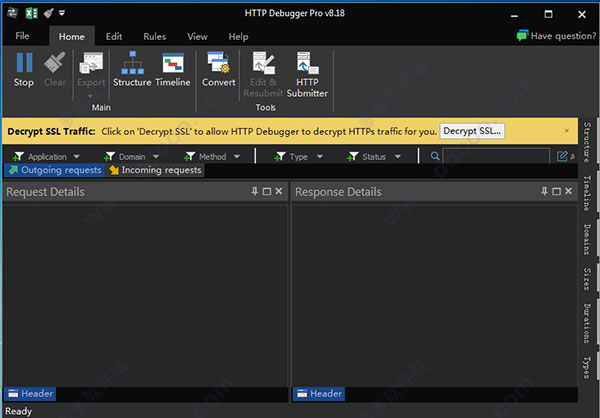Open the Timeline side panel tab
The width and height of the screenshot is (600, 418).
pos(587,193)
